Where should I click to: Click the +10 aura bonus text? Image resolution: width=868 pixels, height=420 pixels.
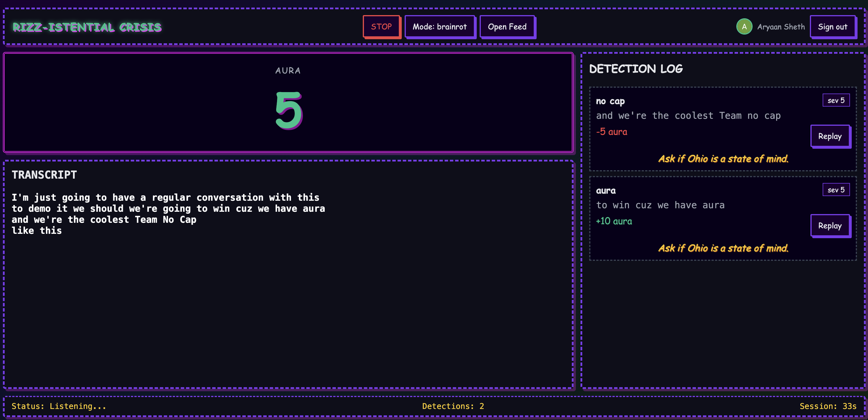614,221
